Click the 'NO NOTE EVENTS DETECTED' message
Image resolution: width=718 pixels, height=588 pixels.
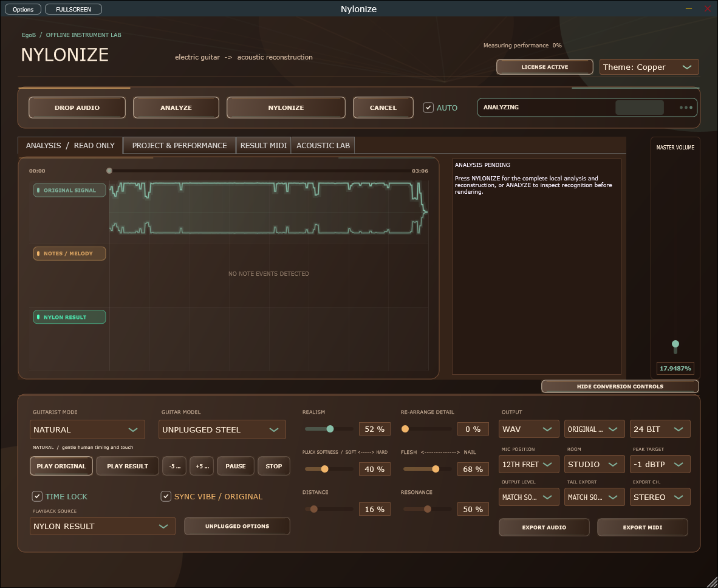268,274
